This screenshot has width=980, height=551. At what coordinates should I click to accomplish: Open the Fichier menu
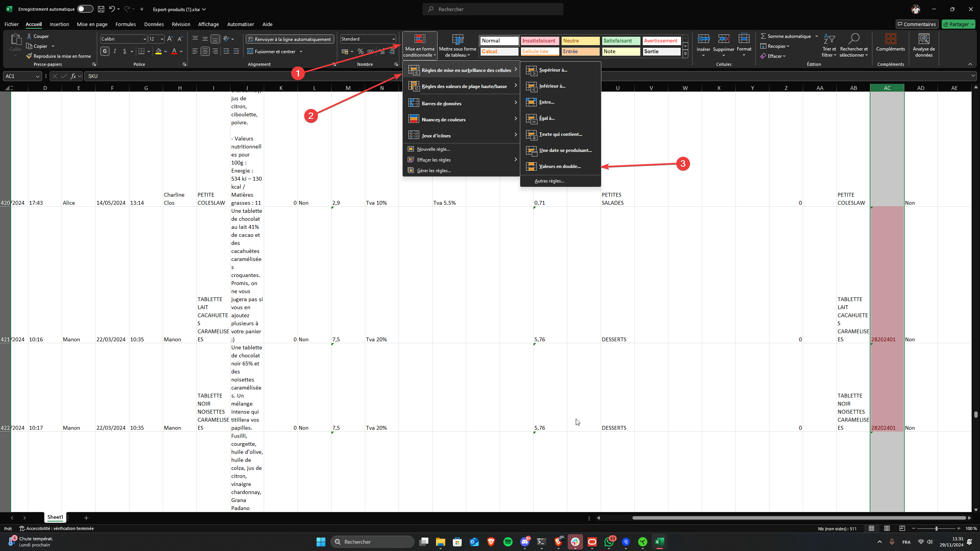pos(11,24)
